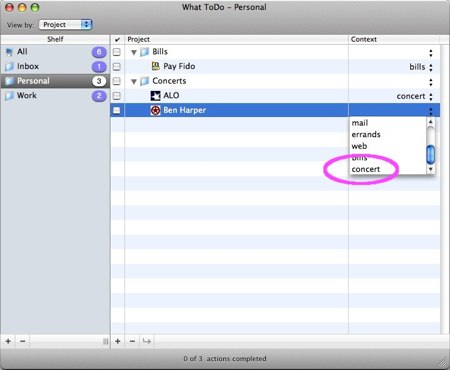Click the count badge 6 beside All

tap(99, 52)
